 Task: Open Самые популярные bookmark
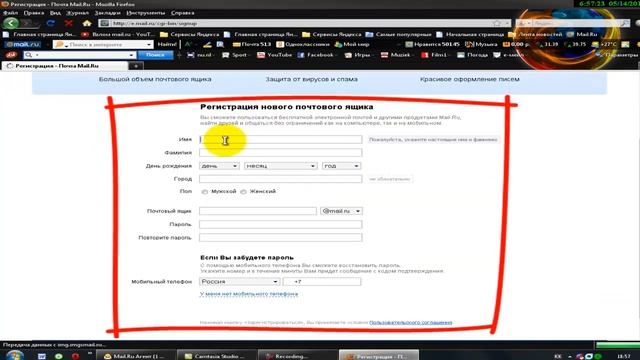[398, 34]
